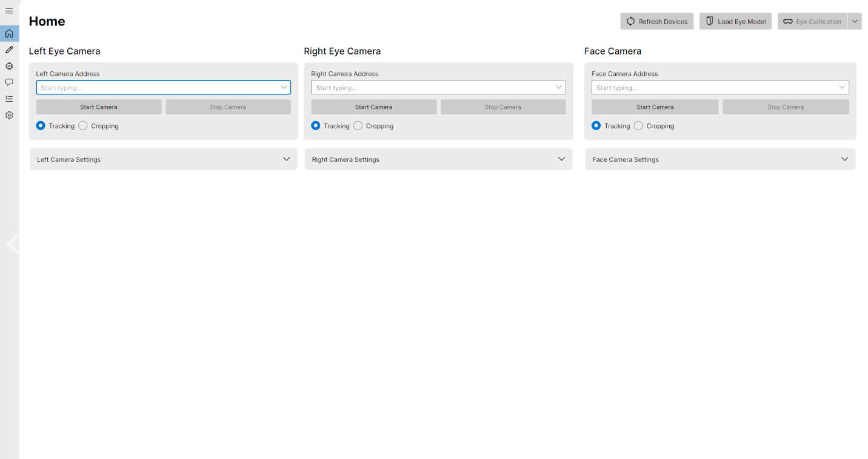Select Tracking mode for Face Camera

coord(596,126)
